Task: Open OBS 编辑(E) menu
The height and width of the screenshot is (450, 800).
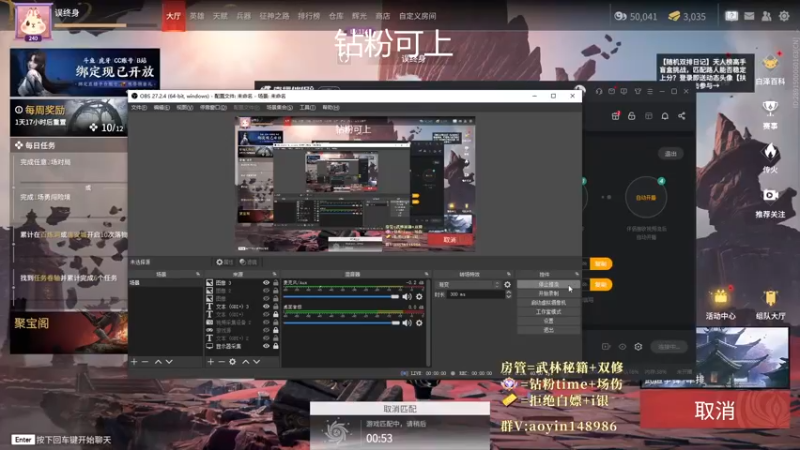Action: tap(161, 108)
